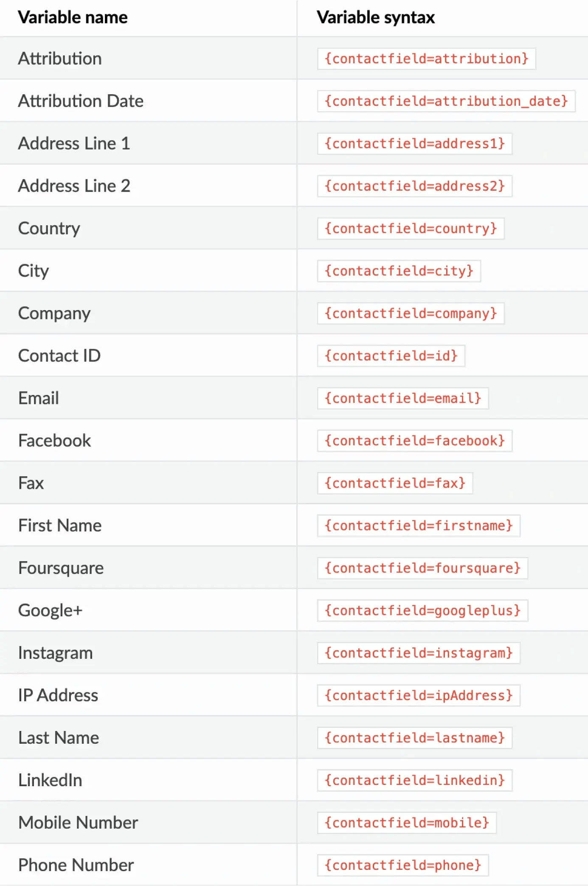
Task: Click the "Variable name" column header
Action: point(73,17)
